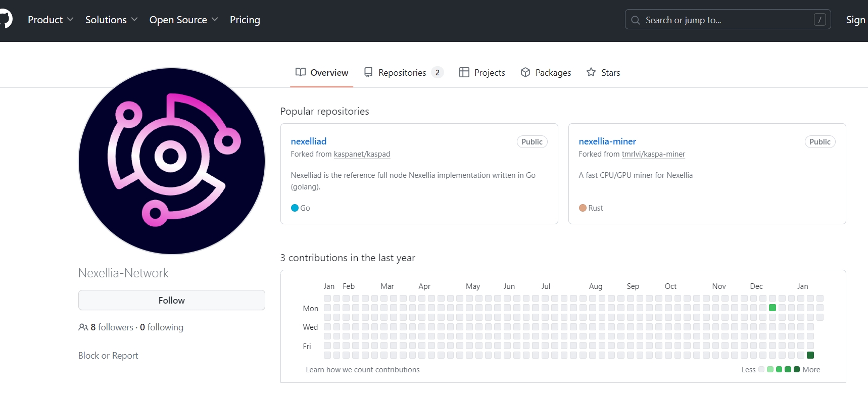The height and width of the screenshot is (393, 868).
Task: Click the Public badge on nexellia-miner
Action: [820, 142]
